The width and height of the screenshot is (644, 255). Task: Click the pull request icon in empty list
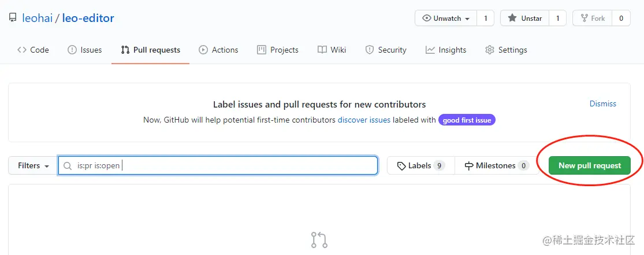(x=319, y=240)
